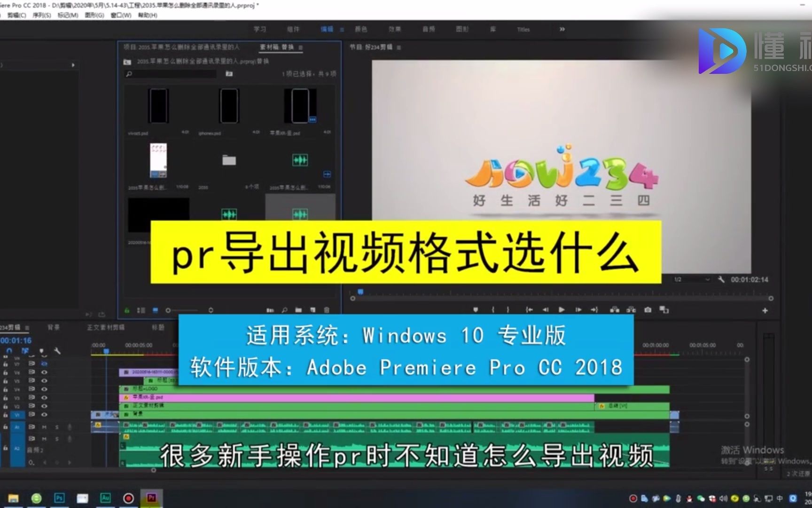The height and width of the screenshot is (508, 812).
Task: Click the Export Frame camera icon
Action: [x=648, y=310]
